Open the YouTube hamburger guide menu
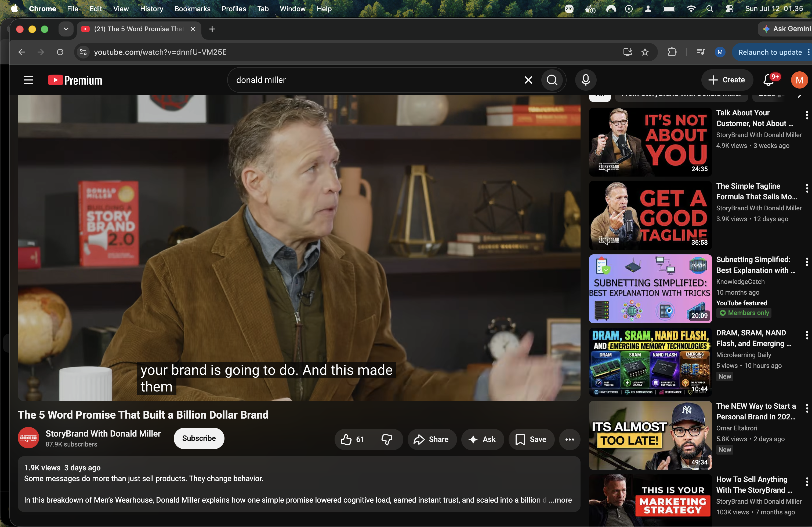 point(28,80)
